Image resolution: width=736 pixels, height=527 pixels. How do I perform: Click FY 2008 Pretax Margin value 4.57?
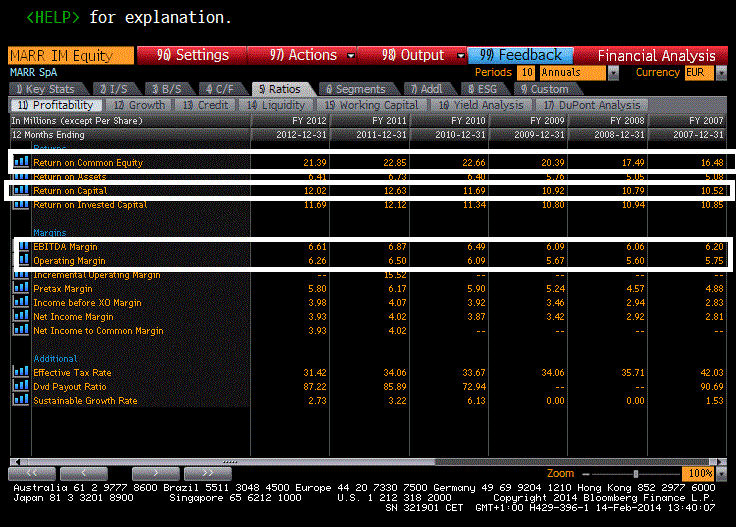click(x=635, y=289)
